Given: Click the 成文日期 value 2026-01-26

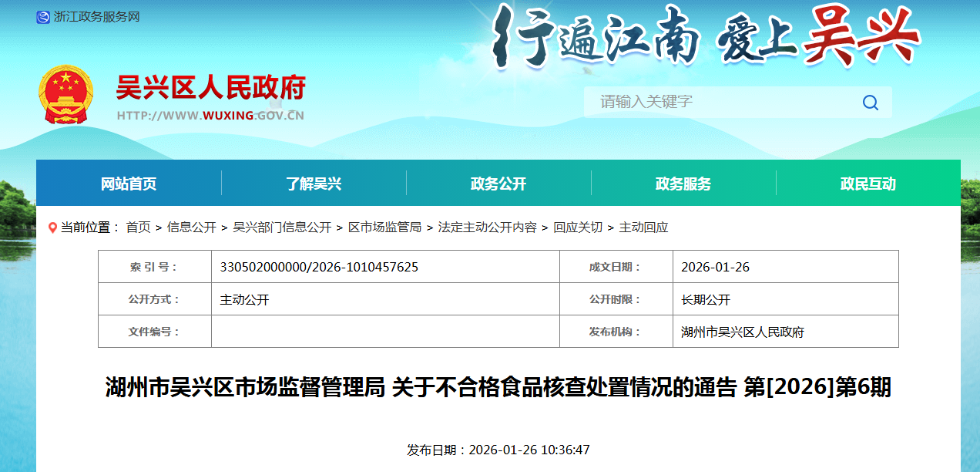Looking at the screenshot, I should coord(715,267).
